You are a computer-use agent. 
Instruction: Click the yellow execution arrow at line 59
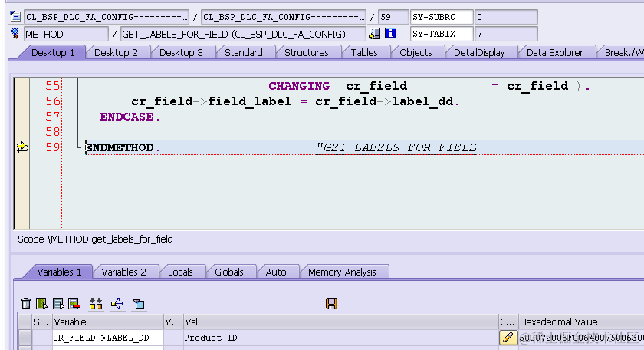point(21,147)
